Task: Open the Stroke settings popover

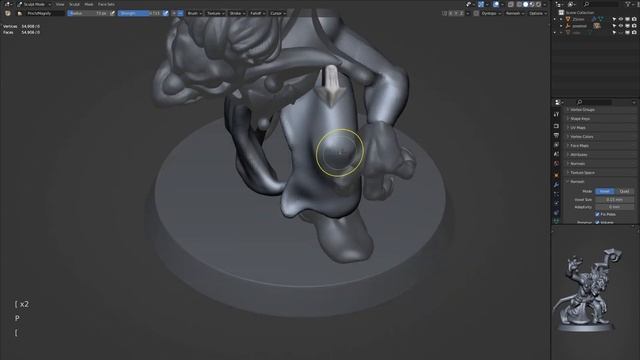Action: (237, 13)
